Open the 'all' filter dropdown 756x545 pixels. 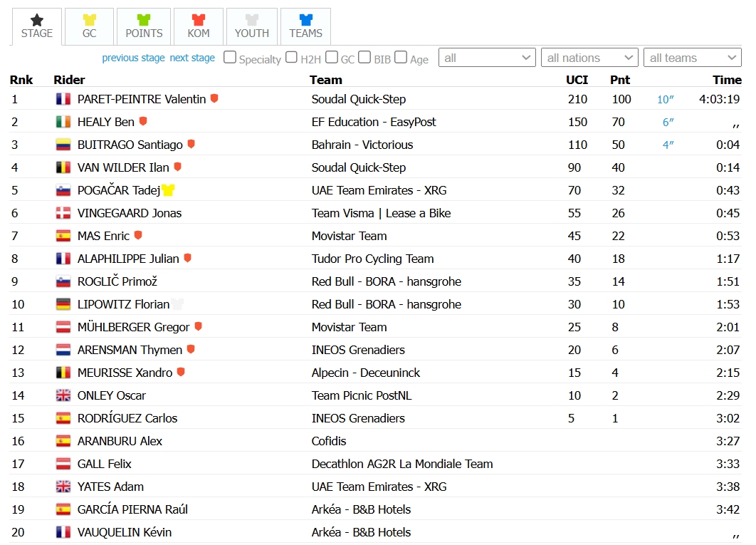click(x=487, y=58)
